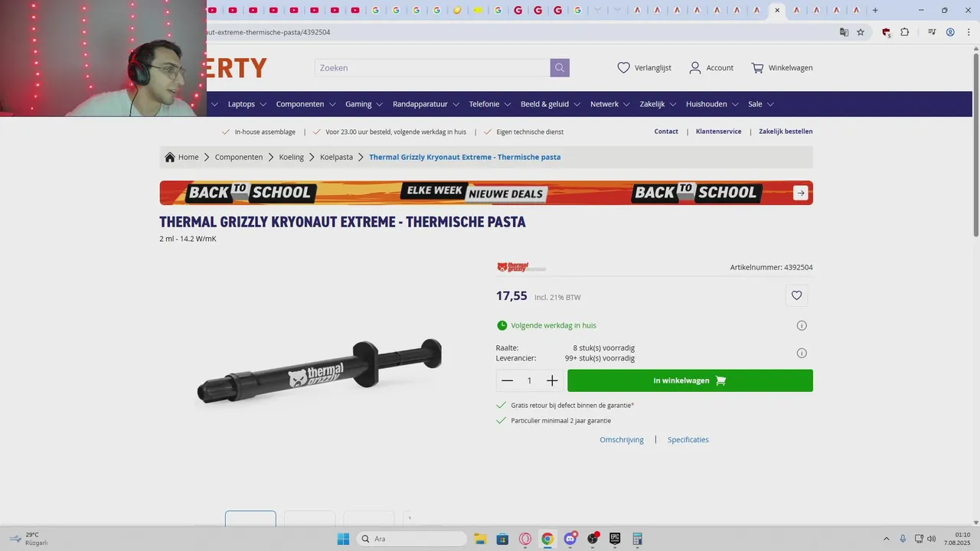Open Chrome profile avatar
980x551 pixels.
(950, 32)
